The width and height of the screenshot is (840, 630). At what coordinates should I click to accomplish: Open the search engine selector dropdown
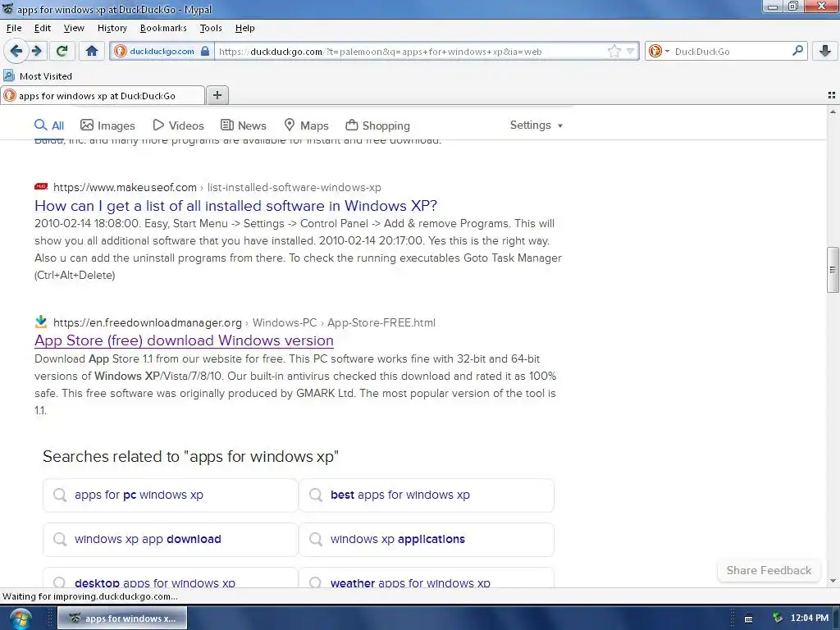pos(659,52)
